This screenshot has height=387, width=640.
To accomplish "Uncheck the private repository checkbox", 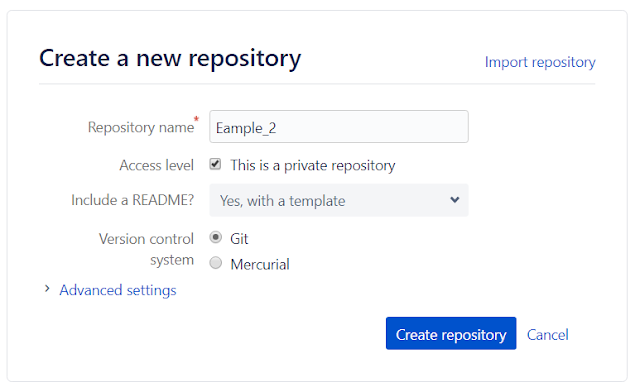I will coord(215,164).
